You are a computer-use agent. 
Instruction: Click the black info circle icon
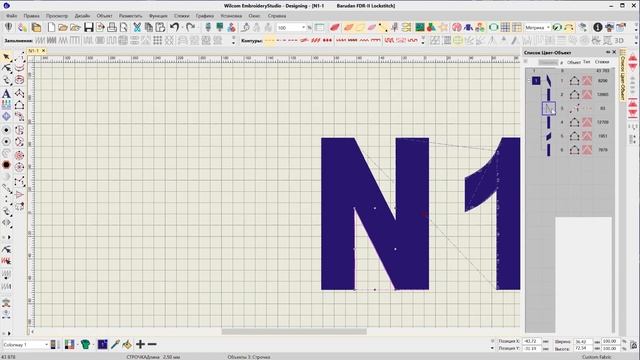(598, 27)
